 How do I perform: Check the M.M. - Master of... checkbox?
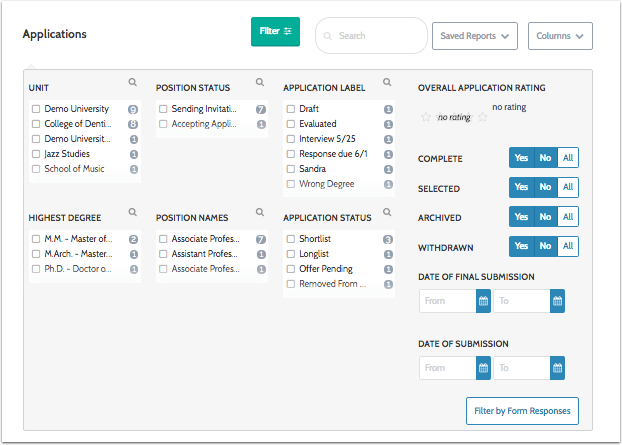click(36, 239)
